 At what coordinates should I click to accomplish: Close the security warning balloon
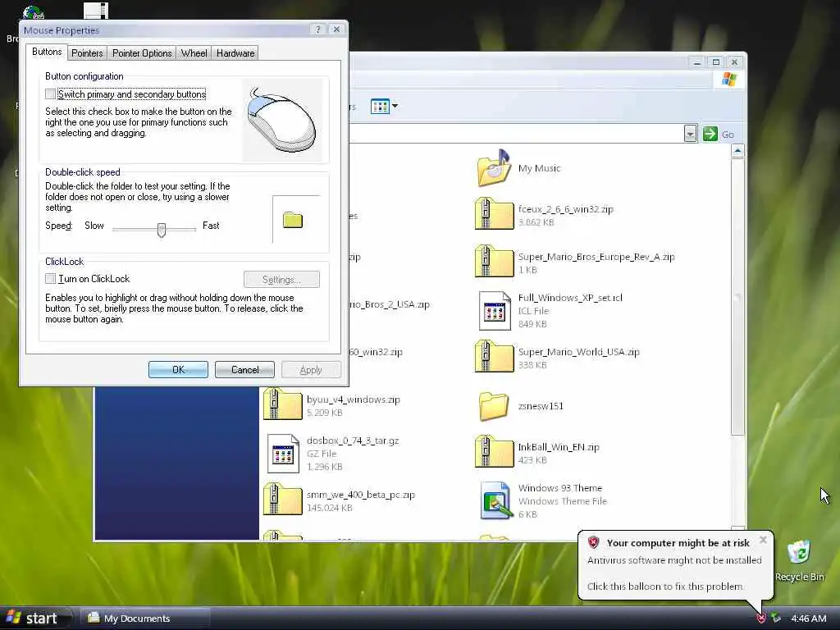(x=763, y=540)
